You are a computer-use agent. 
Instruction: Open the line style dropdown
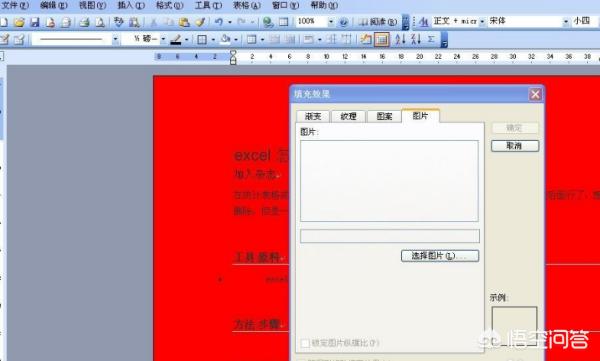[x=115, y=39]
